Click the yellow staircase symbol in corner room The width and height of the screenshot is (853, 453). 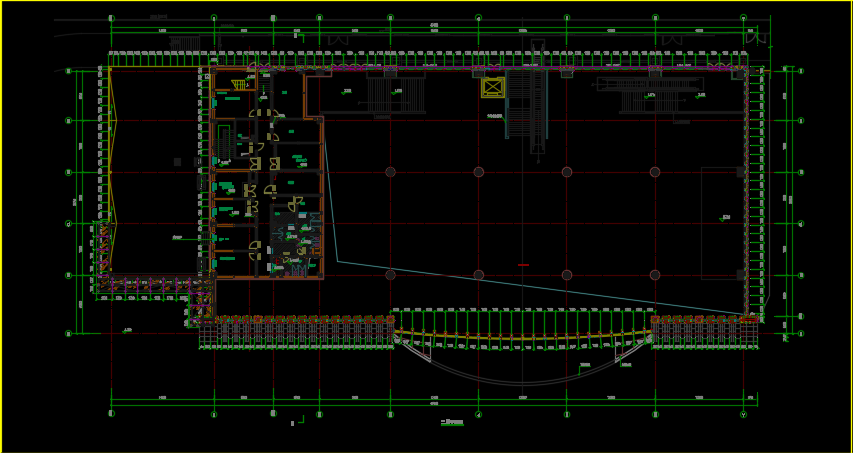pyautogui.click(x=238, y=84)
